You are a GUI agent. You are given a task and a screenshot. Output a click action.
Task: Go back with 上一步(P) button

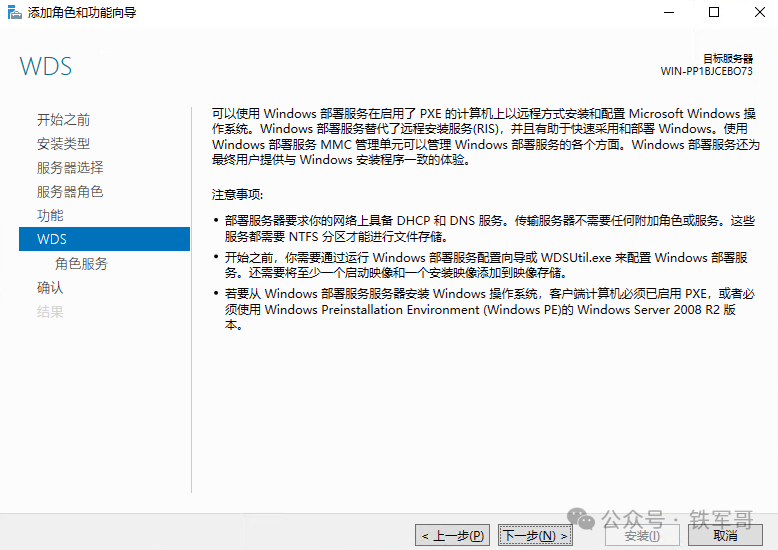(452, 536)
